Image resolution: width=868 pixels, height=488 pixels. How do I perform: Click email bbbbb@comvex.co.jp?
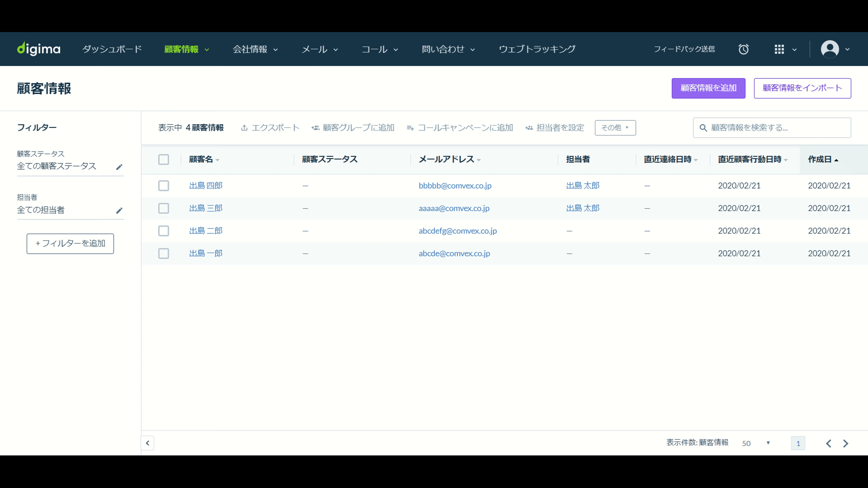click(x=455, y=185)
